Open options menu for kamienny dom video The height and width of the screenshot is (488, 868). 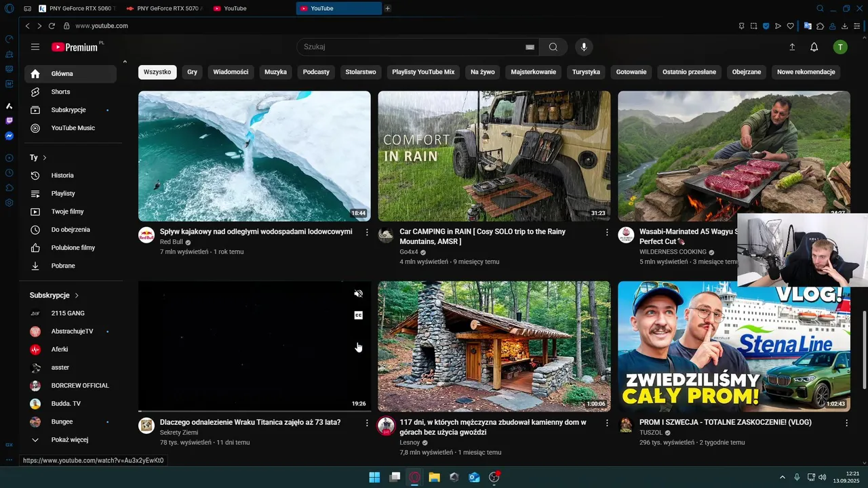[x=607, y=423]
